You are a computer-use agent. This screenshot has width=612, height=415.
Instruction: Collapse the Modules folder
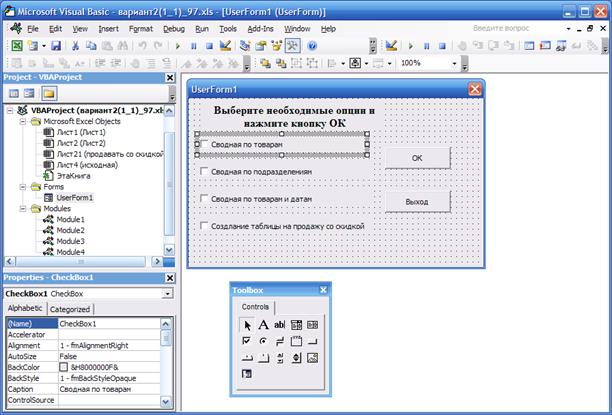click(x=23, y=209)
